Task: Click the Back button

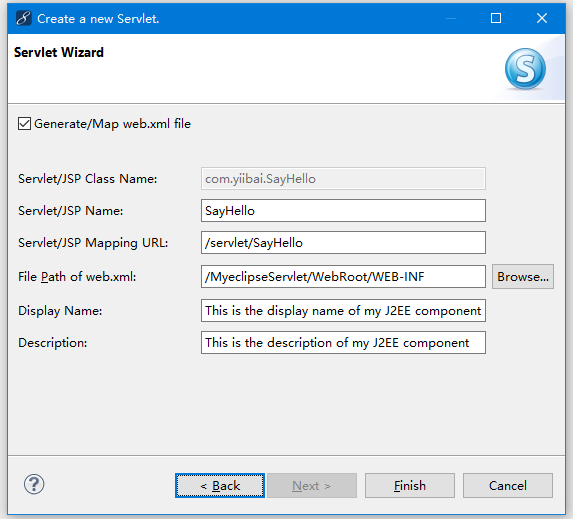Action: pyautogui.click(x=220, y=485)
